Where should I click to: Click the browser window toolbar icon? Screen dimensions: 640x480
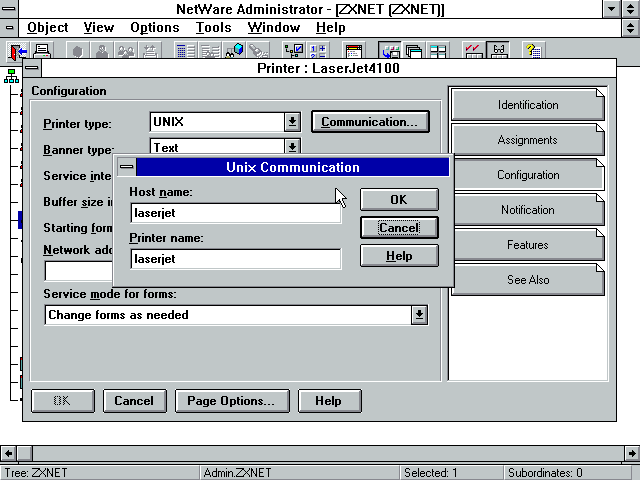(x=353, y=51)
